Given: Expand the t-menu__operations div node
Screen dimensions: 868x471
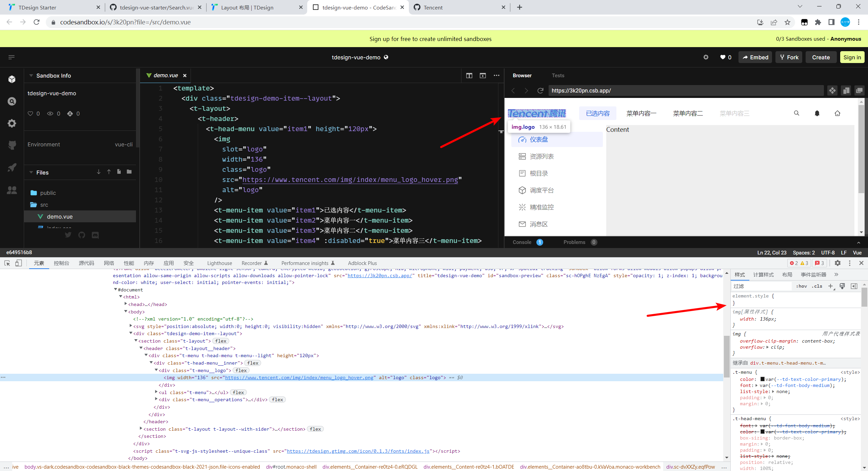Looking at the screenshot, I should pos(156,399).
